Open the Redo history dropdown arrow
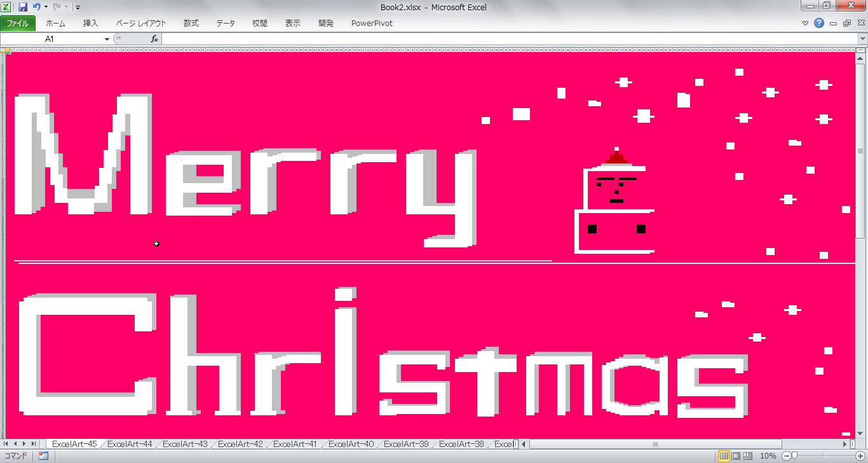The width and height of the screenshot is (868, 463). 66,7
